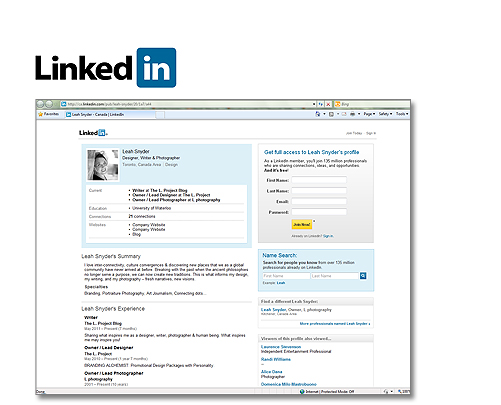Click the First Name field in signup form
Viewport: 501px width, 405px height.
[x=319, y=180]
